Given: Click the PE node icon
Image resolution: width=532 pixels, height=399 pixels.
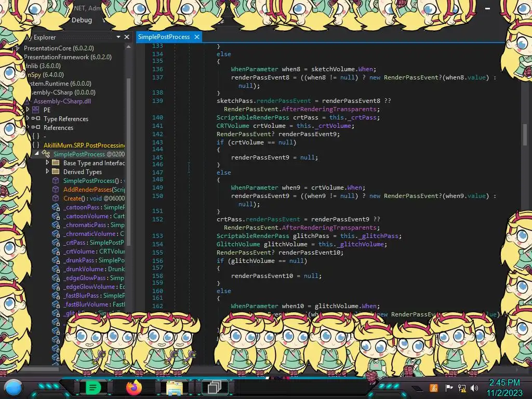Looking at the screenshot, I should coord(36,110).
